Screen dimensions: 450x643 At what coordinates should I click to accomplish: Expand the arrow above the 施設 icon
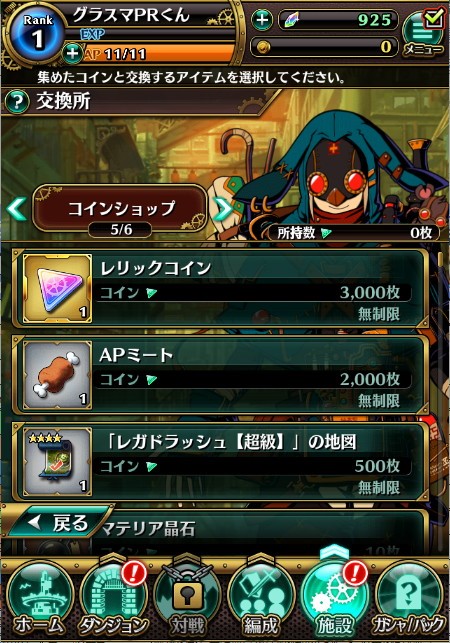334,552
